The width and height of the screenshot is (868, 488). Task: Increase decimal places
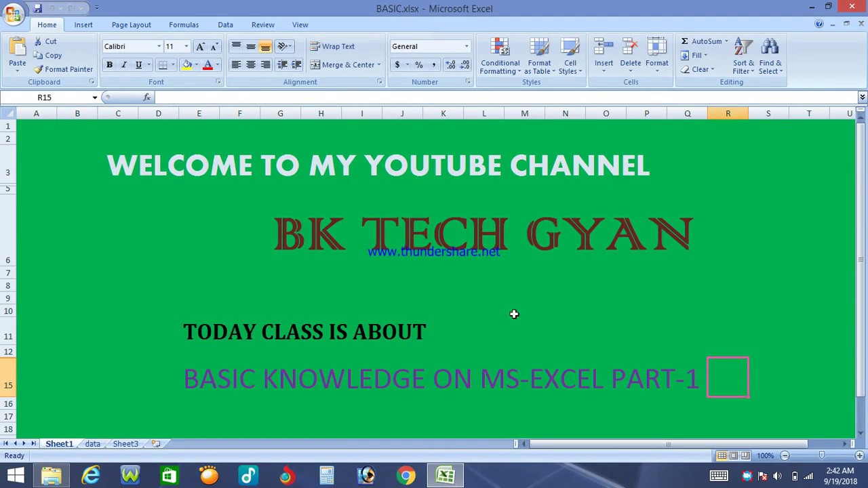pyautogui.click(x=450, y=64)
